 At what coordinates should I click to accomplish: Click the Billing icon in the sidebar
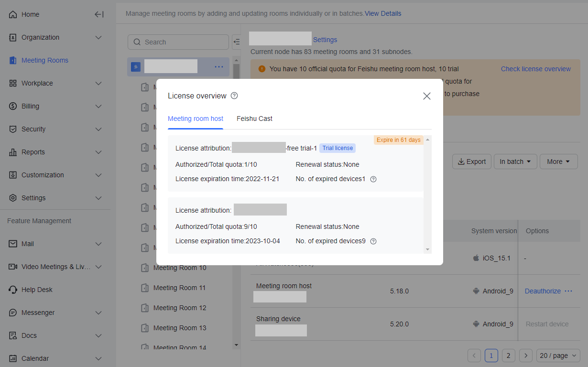[13, 106]
